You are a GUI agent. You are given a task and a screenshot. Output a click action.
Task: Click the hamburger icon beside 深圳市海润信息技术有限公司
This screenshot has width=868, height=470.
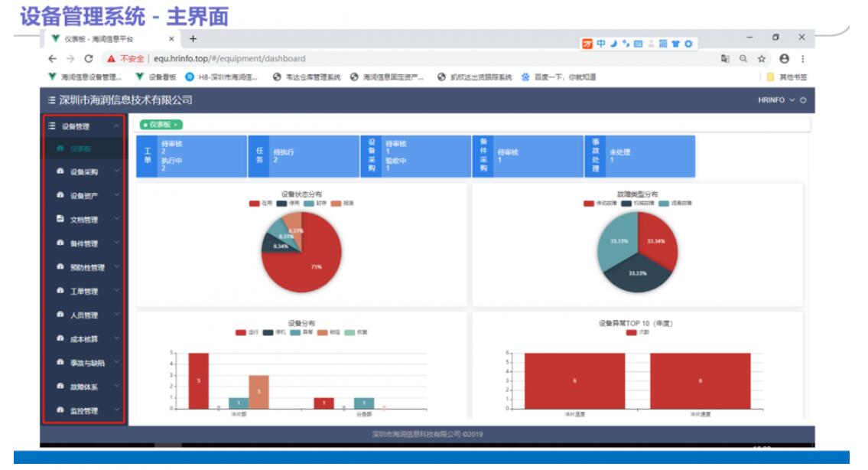pyautogui.click(x=51, y=100)
